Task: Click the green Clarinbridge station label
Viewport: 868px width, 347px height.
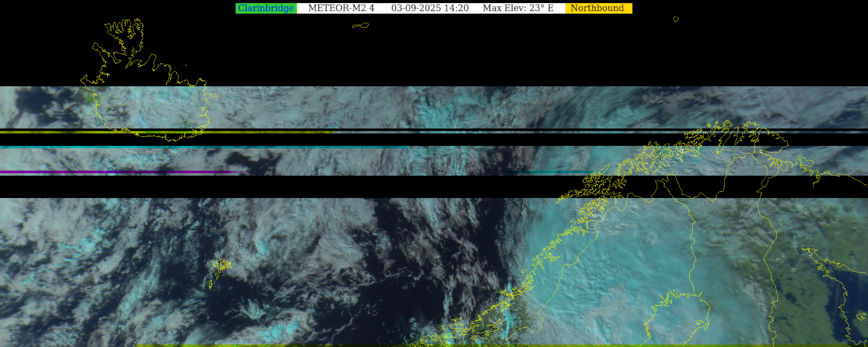Action: [x=266, y=8]
